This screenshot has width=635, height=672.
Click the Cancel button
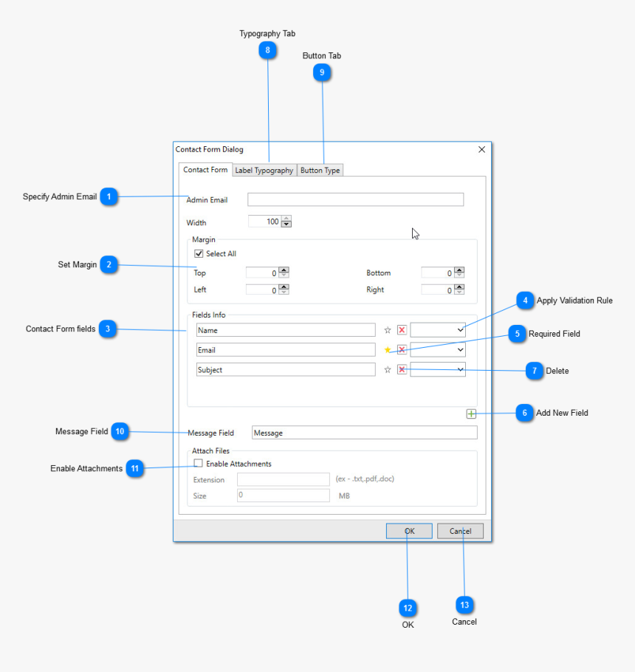point(460,531)
